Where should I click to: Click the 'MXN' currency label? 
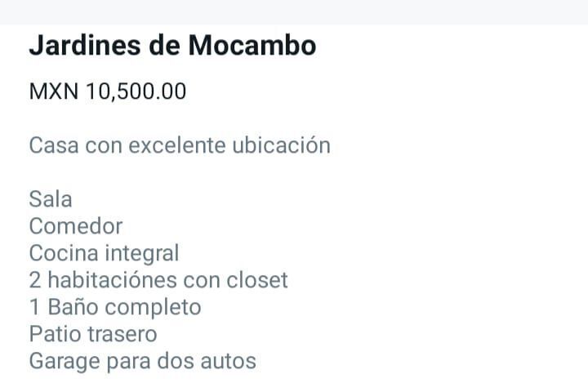[54, 91]
